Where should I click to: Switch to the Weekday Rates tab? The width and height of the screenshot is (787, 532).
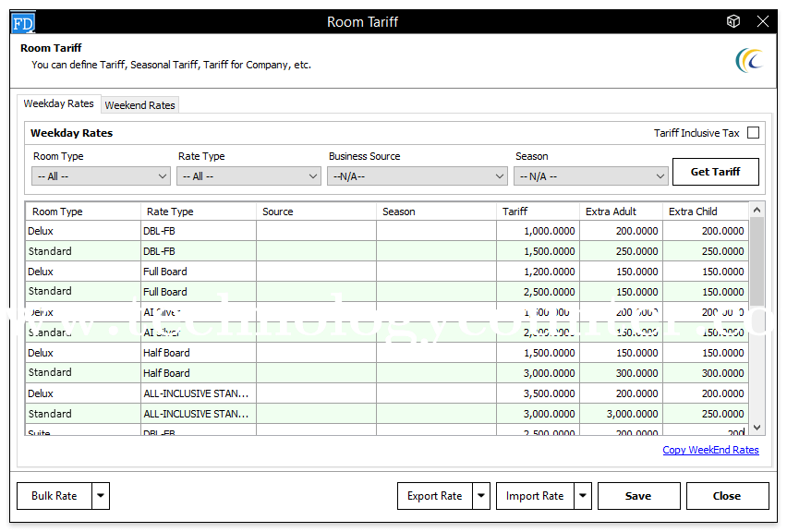point(59,103)
